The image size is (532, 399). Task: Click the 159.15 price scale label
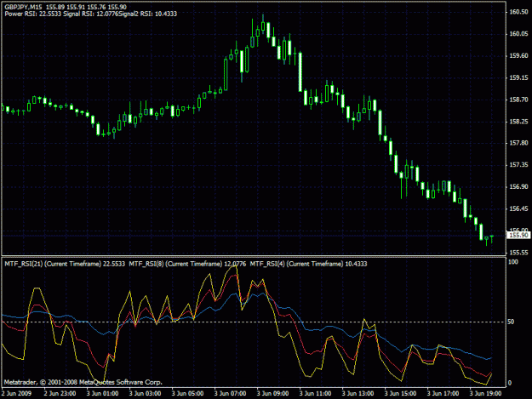pyautogui.click(x=518, y=77)
